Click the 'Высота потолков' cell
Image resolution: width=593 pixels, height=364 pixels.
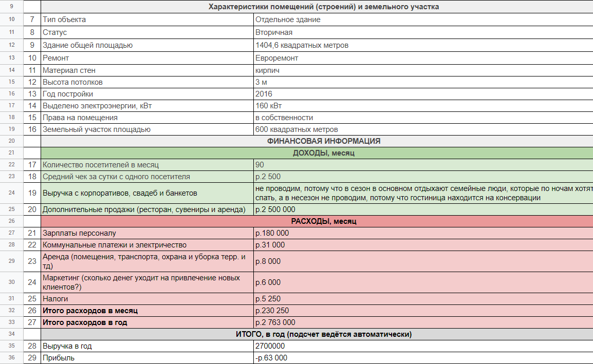click(147, 82)
